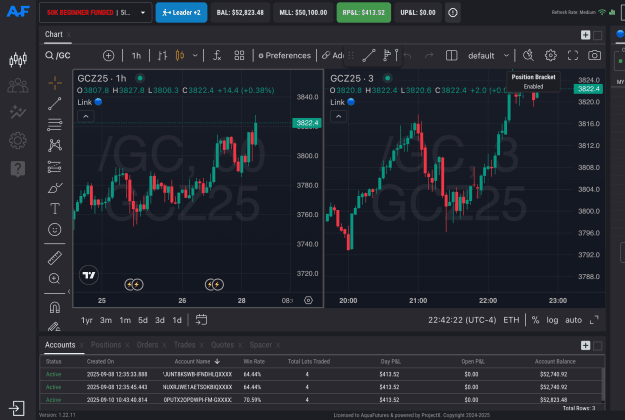Select the horizontal lines fib tool
Screen dimensions: 625x420
[55, 125]
